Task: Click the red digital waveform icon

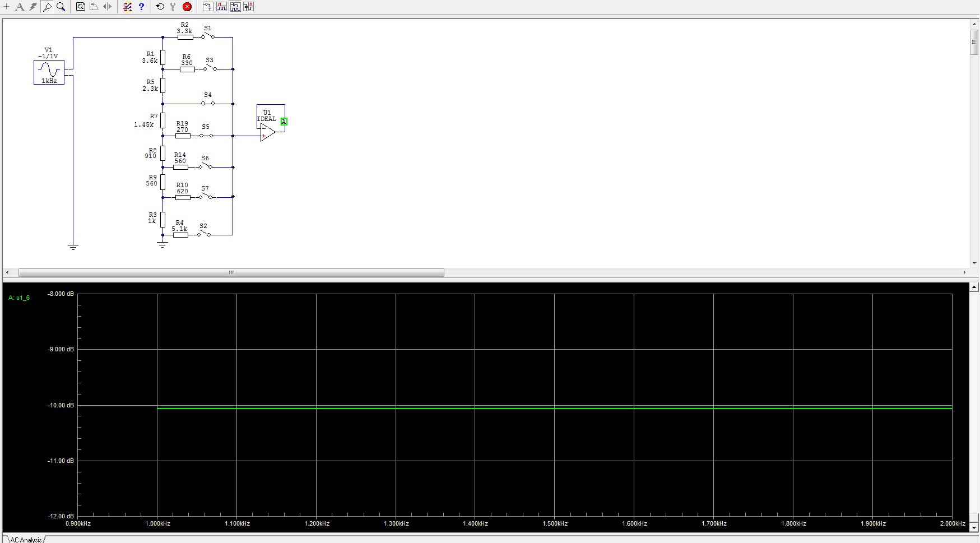Action: 222,7
